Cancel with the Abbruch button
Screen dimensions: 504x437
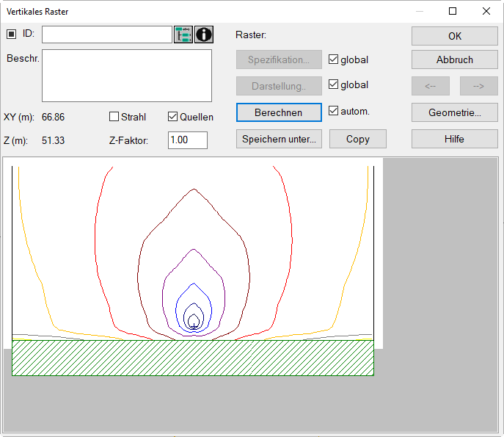(x=455, y=59)
